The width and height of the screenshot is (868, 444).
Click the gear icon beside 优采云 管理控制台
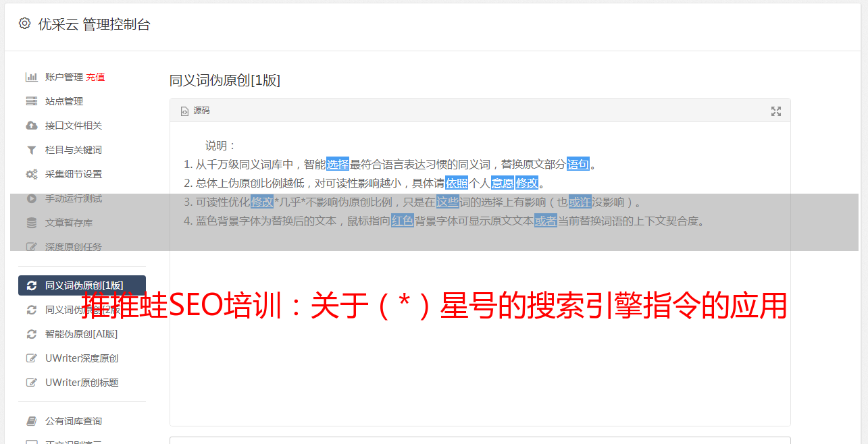pyautogui.click(x=25, y=24)
